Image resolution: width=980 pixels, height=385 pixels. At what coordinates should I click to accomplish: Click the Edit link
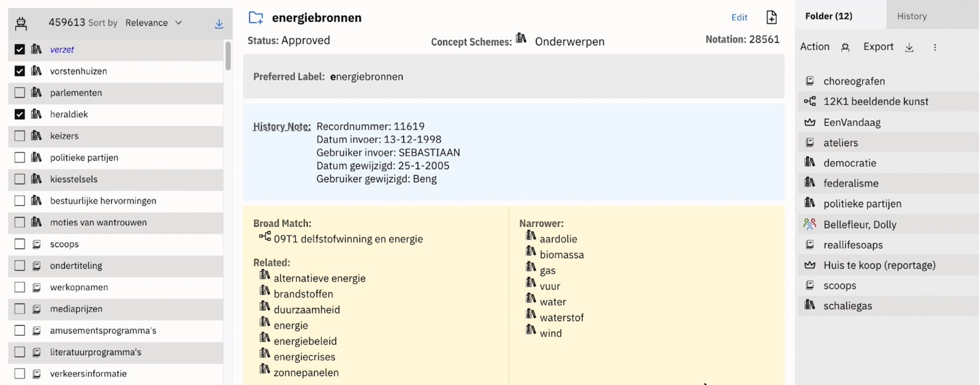pyautogui.click(x=739, y=17)
